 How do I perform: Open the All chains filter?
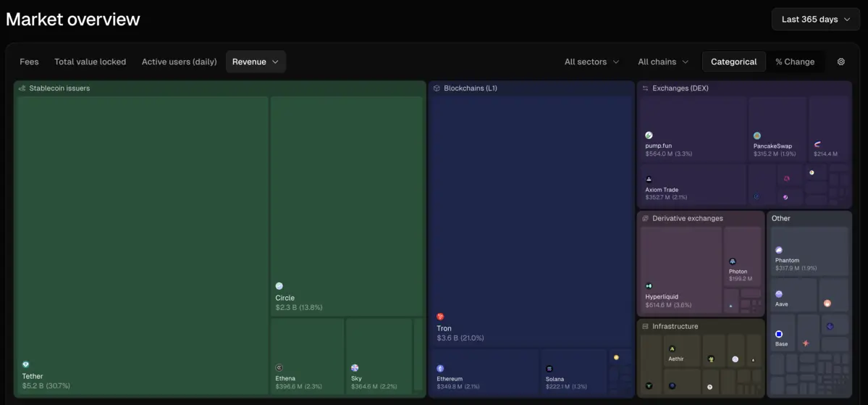pyautogui.click(x=663, y=62)
